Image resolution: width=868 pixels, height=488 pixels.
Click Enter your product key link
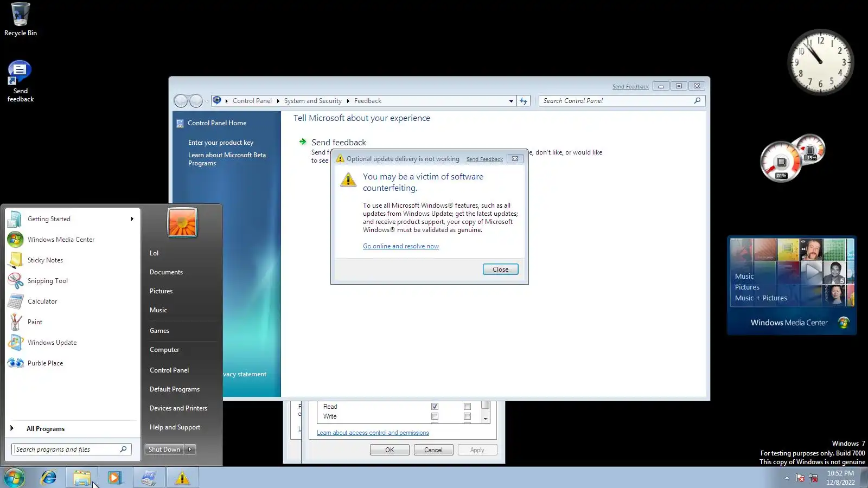click(221, 143)
